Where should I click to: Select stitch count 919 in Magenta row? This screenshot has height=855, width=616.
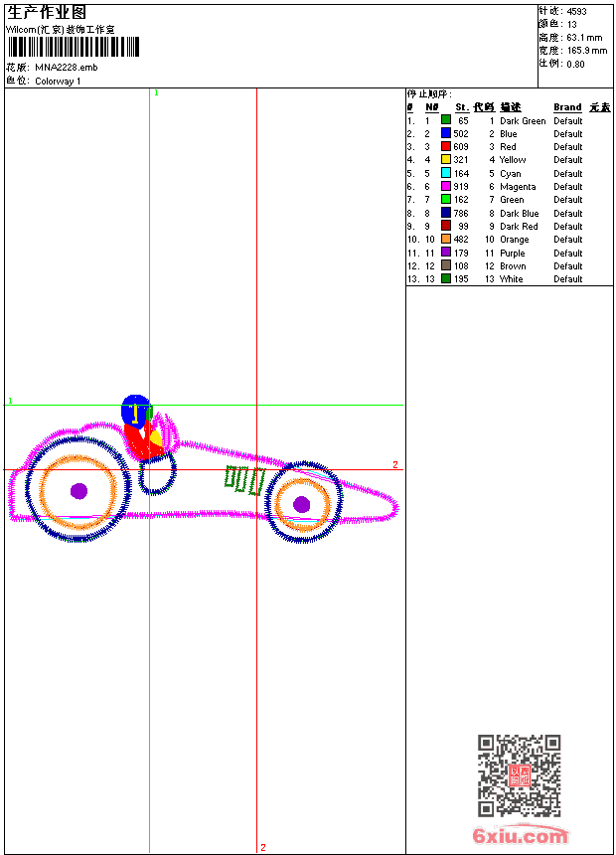click(461, 187)
